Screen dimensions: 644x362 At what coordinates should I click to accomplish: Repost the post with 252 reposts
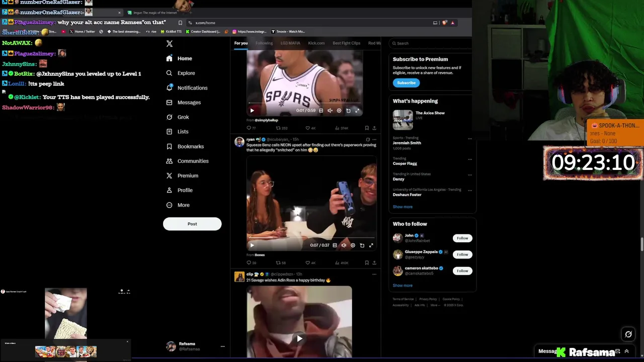click(x=282, y=128)
